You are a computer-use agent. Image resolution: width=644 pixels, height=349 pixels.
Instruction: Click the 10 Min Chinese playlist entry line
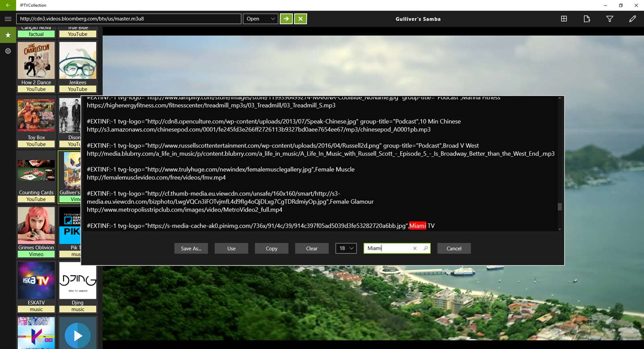pyautogui.click(x=274, y=121)
